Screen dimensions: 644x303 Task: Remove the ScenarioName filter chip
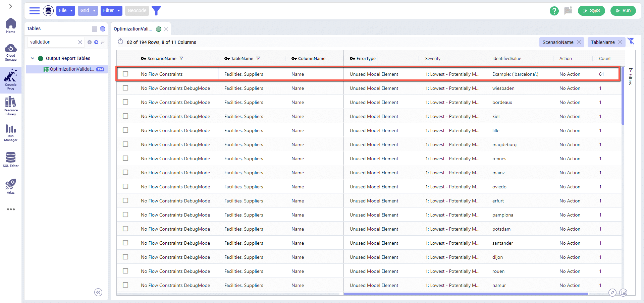[x=579, y=42]
